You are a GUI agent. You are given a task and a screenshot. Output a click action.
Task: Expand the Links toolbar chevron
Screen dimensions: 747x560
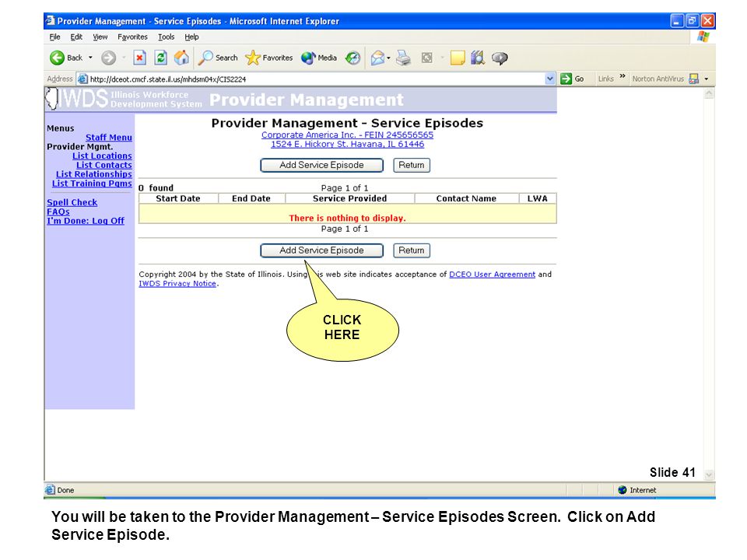tap(622, 76)
